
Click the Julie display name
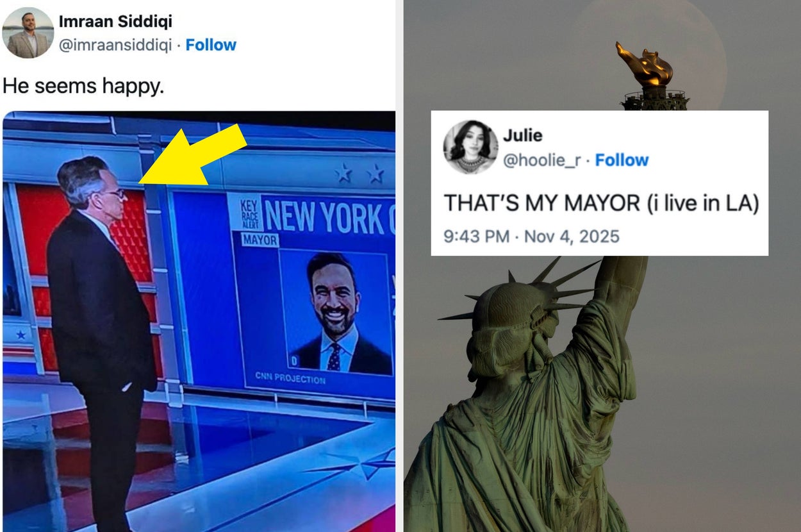click(522, 135)
